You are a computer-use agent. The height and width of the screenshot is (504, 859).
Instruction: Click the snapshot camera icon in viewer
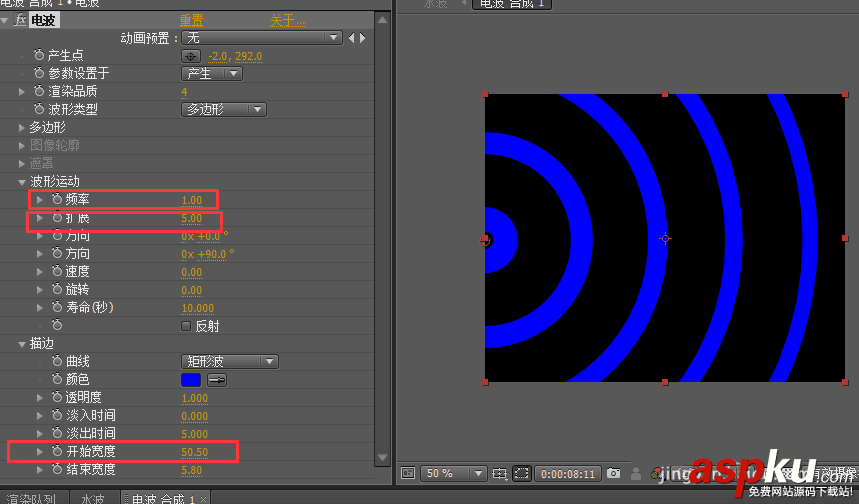[x=614, y=473]
